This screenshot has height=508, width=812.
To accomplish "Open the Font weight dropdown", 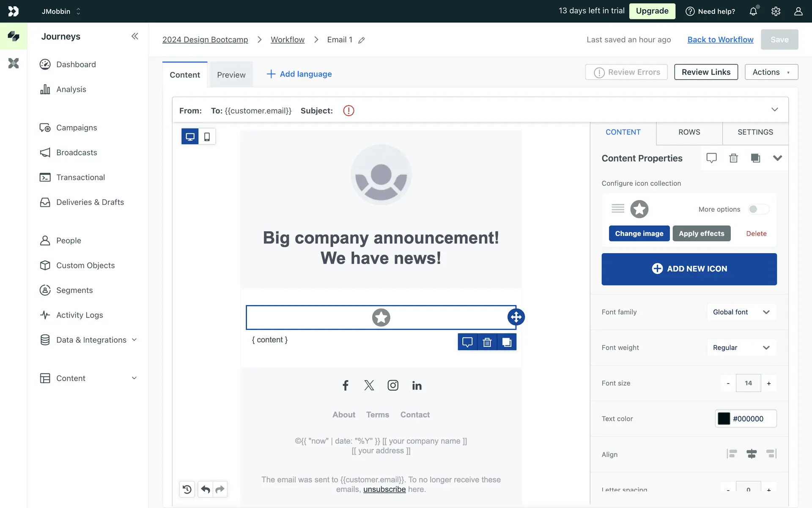I will point(741,348).
